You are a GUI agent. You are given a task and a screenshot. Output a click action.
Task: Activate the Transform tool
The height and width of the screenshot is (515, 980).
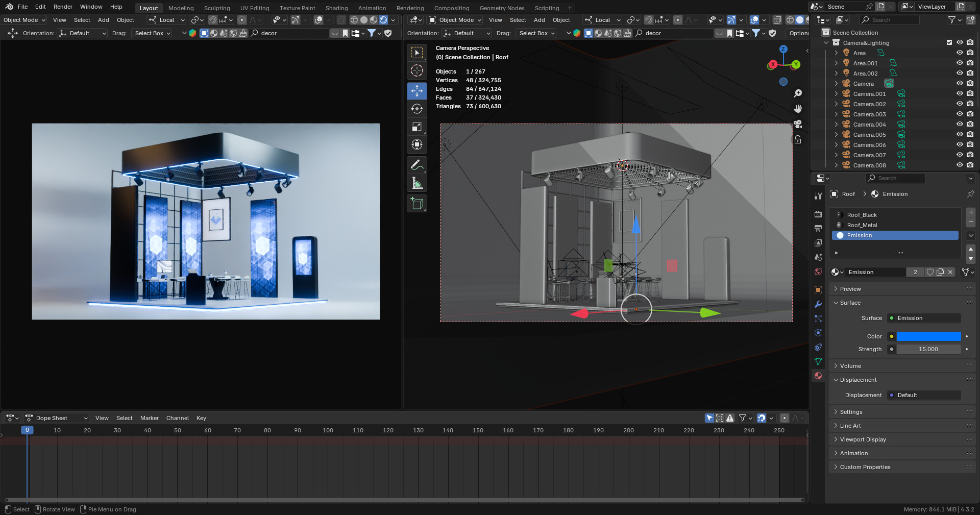(x=417, y=144)
